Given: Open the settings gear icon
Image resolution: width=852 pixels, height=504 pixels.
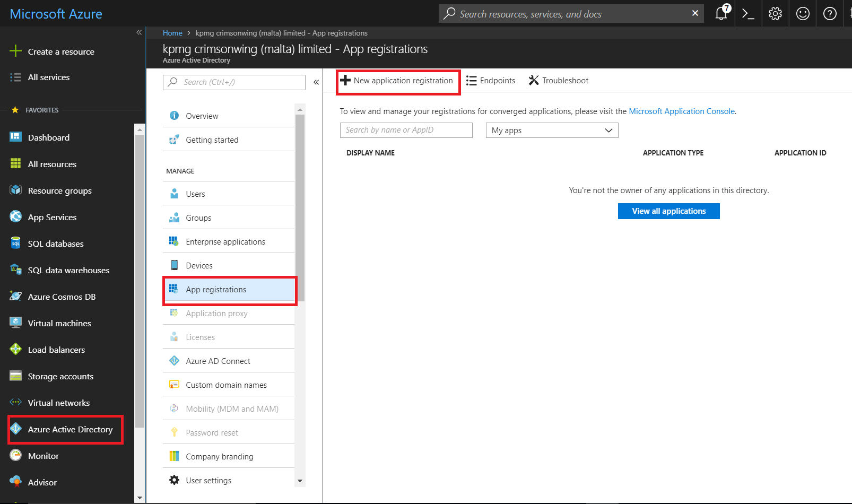Looking at the screenshot, I should [x=775, y=13].
